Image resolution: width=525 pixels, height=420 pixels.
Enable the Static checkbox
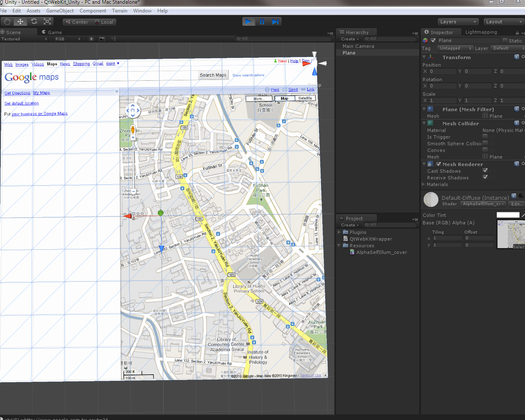pyautogui.click(x=505, y=40)
